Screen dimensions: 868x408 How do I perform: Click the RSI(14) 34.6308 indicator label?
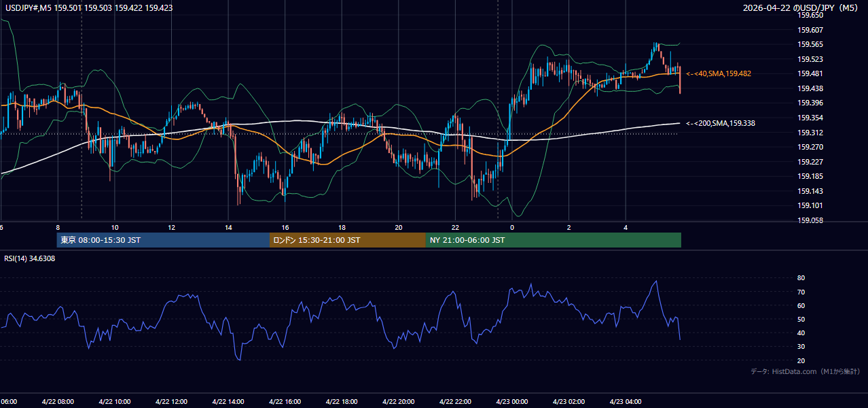coord(30,258)
